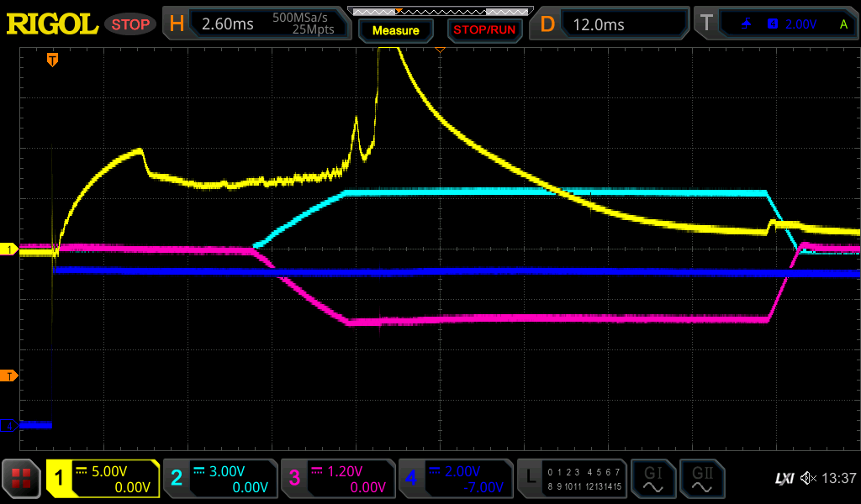
Task: Click the orange trigger level T marker
Action: coord(9,375)
